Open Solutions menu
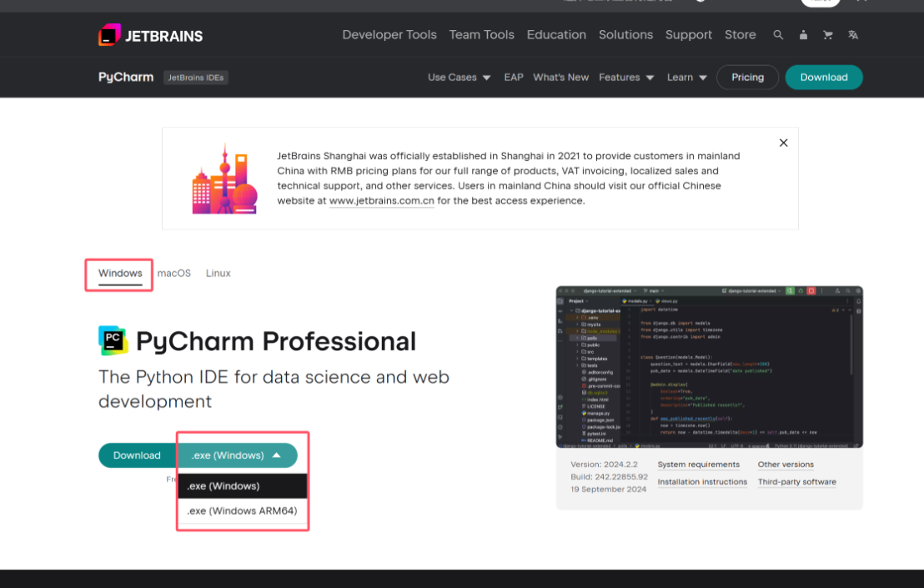The image size is (924, 588). pyautogui.click(x=625, y=35)
